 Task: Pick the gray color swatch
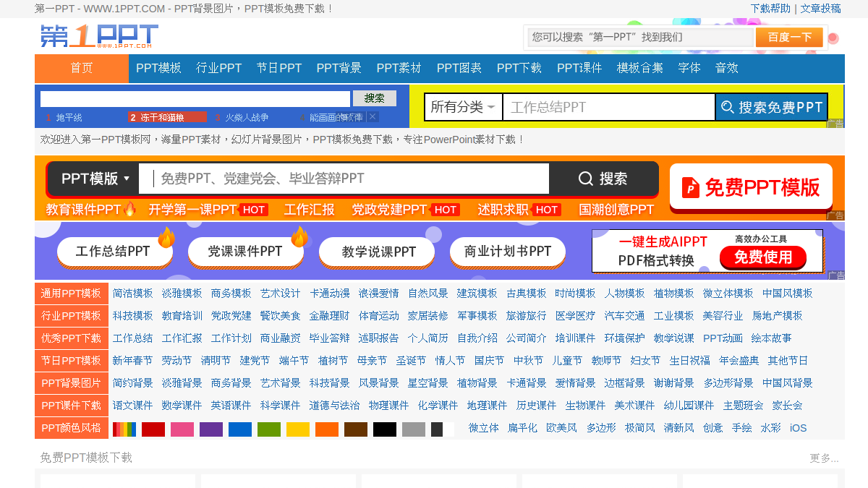pos(414,429)
